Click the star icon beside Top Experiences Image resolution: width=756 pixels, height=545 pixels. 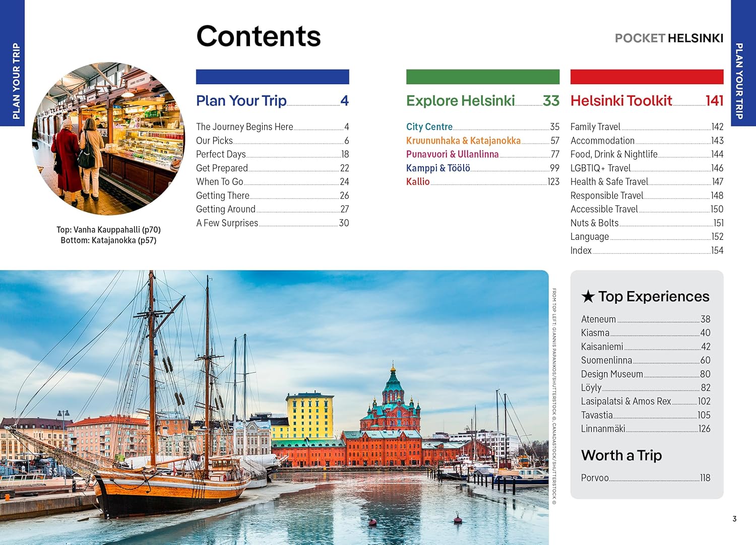coord(588,296)
